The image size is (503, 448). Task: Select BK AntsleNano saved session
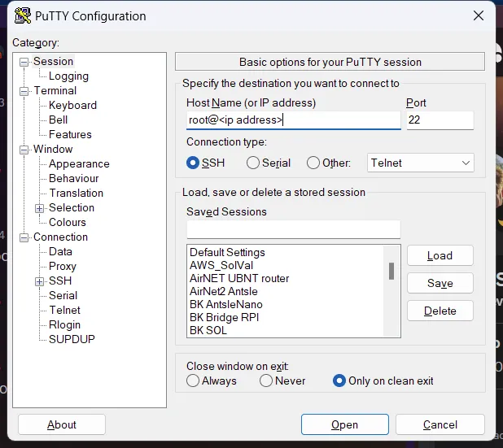click(225, 304)
